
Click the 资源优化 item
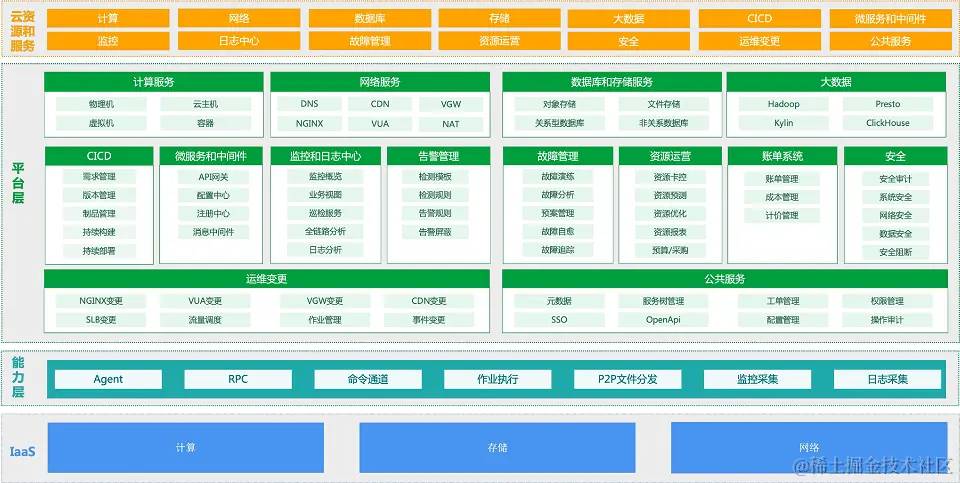pos(670,214)
